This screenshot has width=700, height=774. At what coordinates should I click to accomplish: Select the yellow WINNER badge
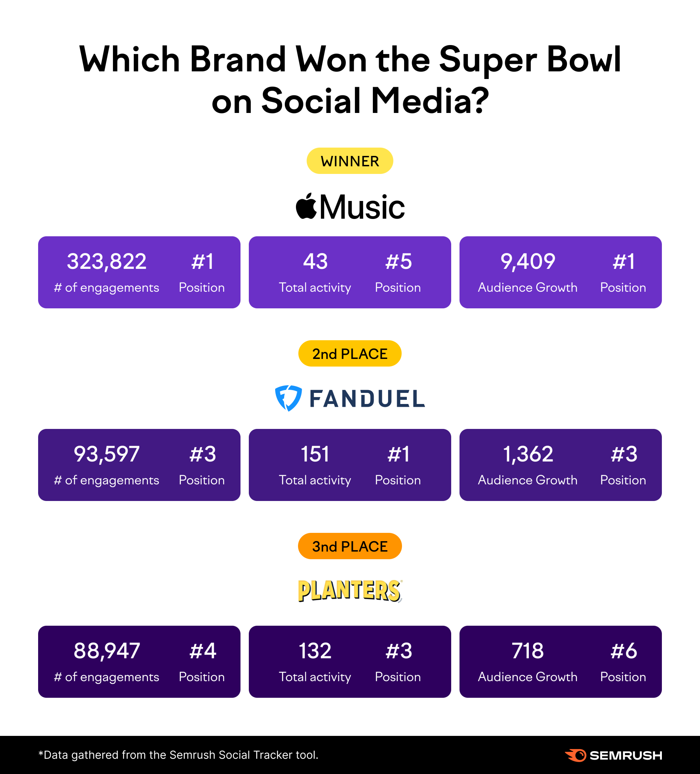pos(350,161)
